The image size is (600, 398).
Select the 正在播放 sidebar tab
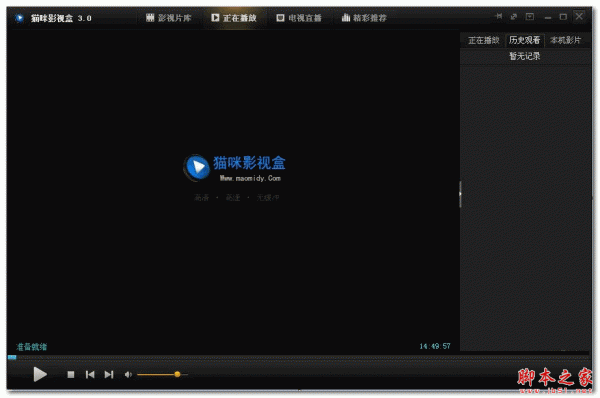[x=483, y=40]
